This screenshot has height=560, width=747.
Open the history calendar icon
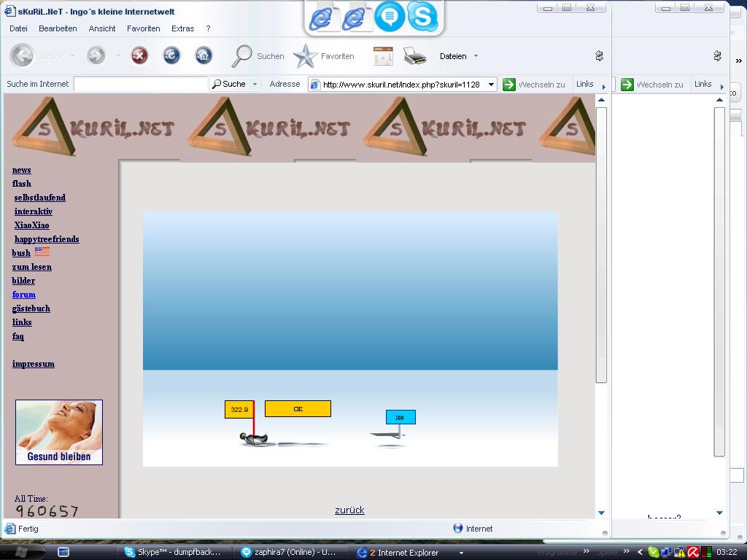[x=383, y=55]
